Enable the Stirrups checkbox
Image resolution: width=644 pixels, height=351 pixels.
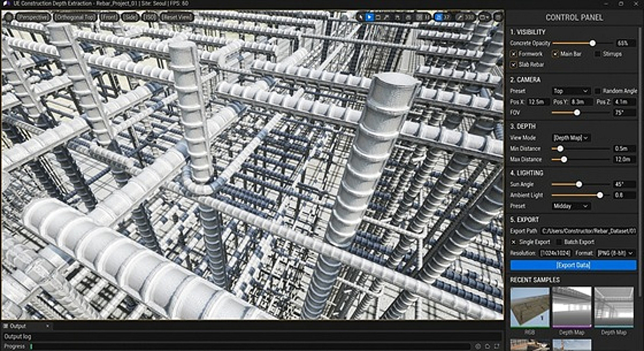[597, 54]
